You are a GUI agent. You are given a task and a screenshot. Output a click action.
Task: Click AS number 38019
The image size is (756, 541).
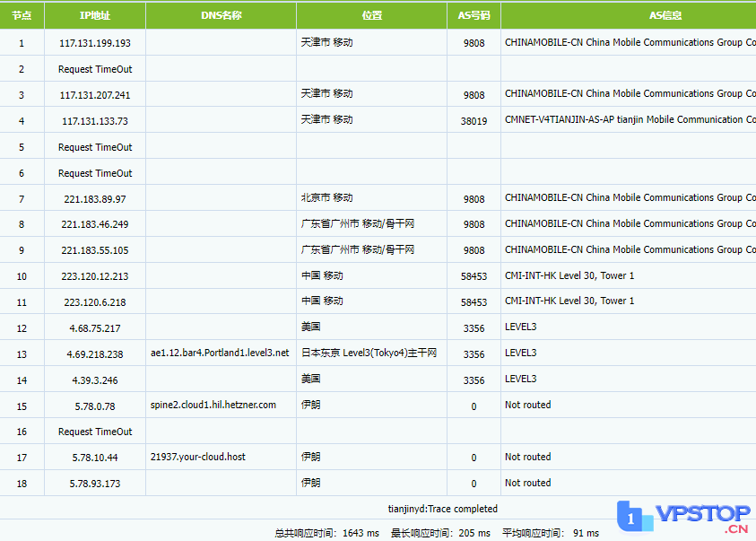pos(474,121)
